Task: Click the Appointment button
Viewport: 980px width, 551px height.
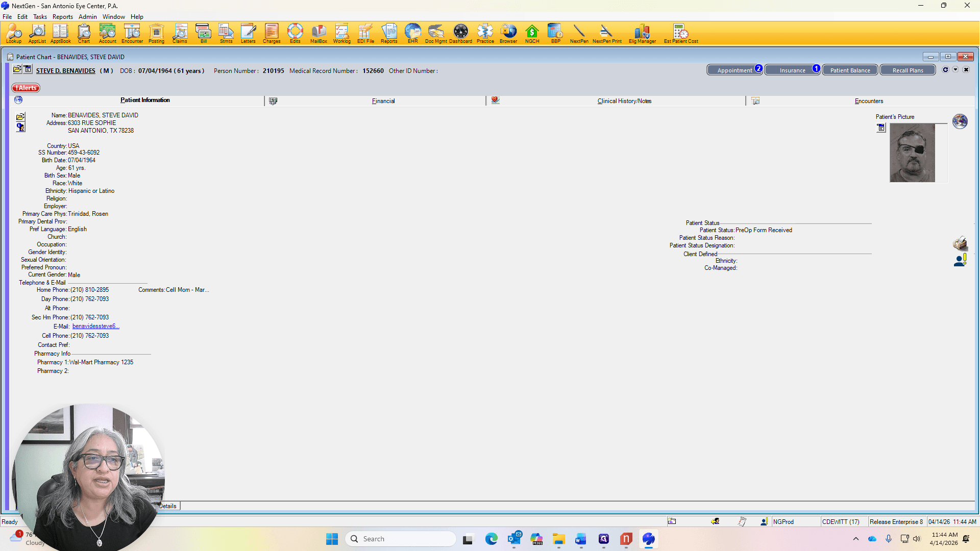Action: point(734,70)
